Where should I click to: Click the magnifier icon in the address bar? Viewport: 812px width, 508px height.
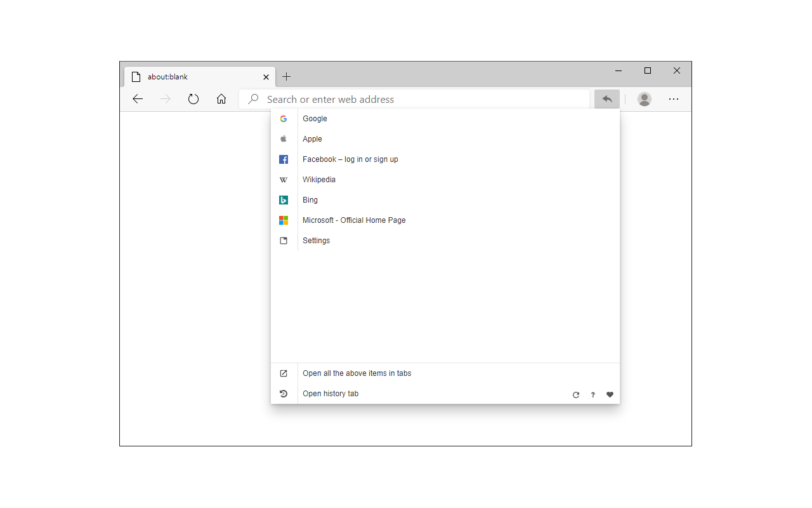[x=253, y=99]
